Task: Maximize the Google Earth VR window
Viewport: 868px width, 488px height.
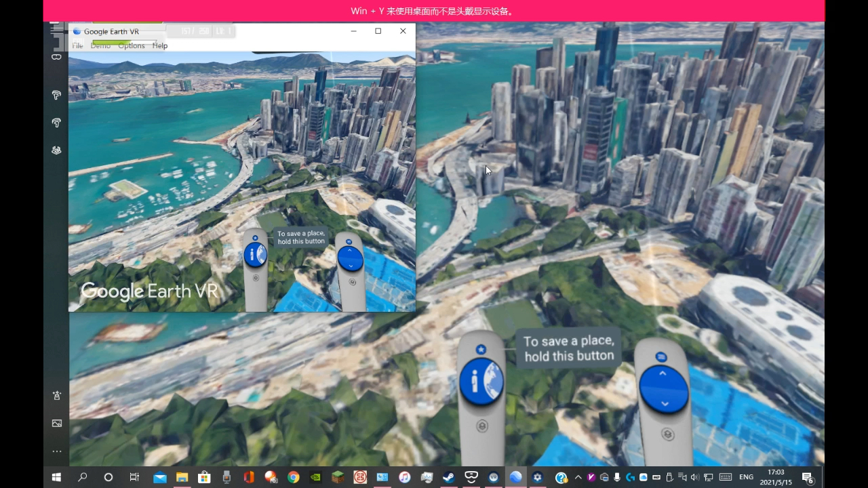Action: coord(378,31)
